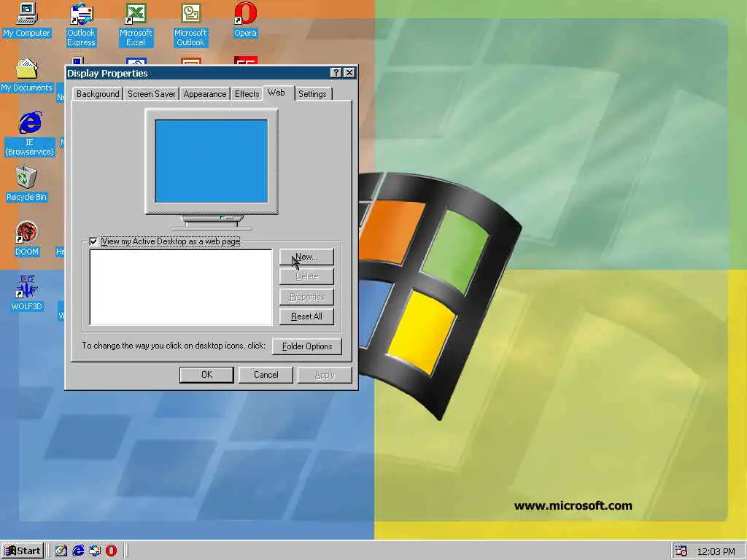Click Cancel in Display Properties
This screenshot has height=560, width=747.
coord(266,375)
